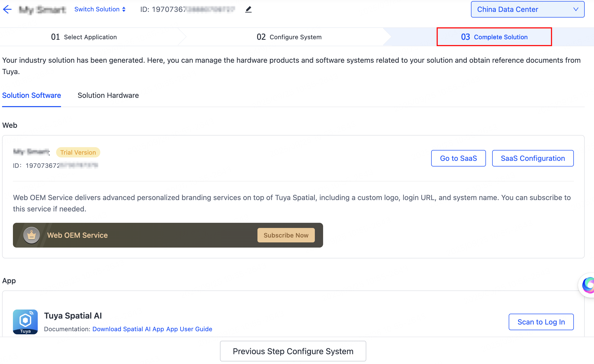The height and width of the screenshot is (364, 594).
Task: Go to step 01 Select Application
Action: [84, 37]
